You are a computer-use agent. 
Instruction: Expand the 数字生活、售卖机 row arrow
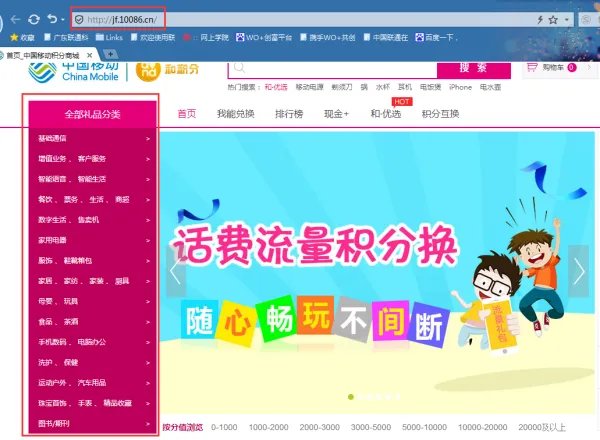point(148,220)
